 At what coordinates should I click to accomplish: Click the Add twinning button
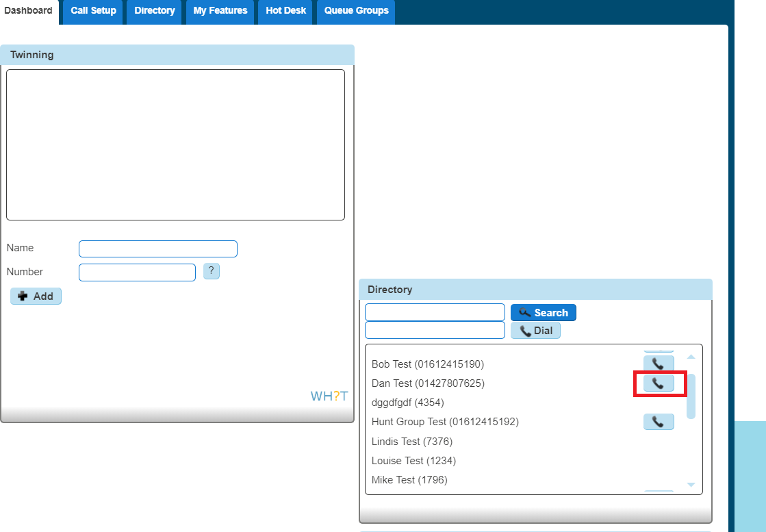[36, 296]
